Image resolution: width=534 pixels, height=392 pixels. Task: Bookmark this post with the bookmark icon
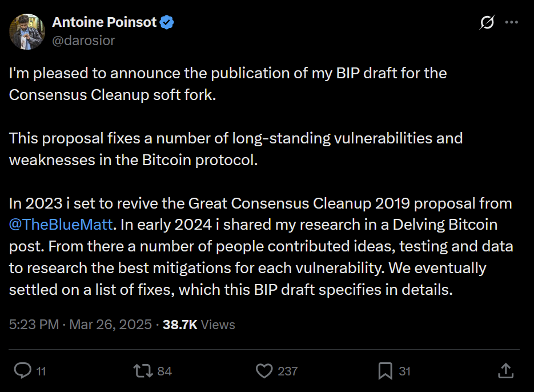tap(386, 371)
